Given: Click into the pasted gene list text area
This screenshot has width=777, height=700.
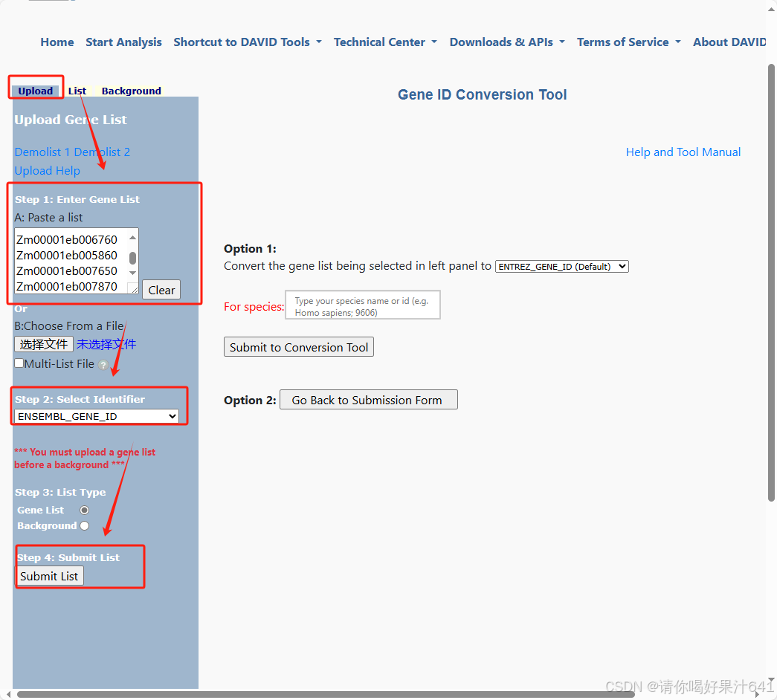Looking at the screenshot, I should (x=71, y=261).
